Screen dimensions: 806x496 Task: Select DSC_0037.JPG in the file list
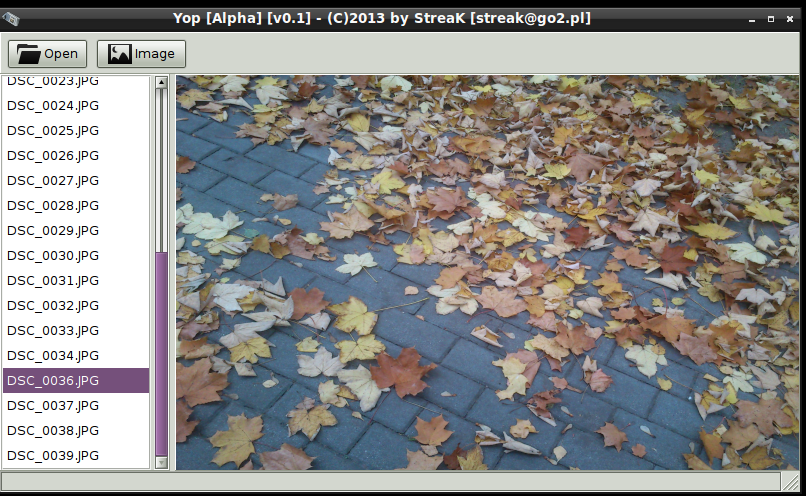pos(76,406)
